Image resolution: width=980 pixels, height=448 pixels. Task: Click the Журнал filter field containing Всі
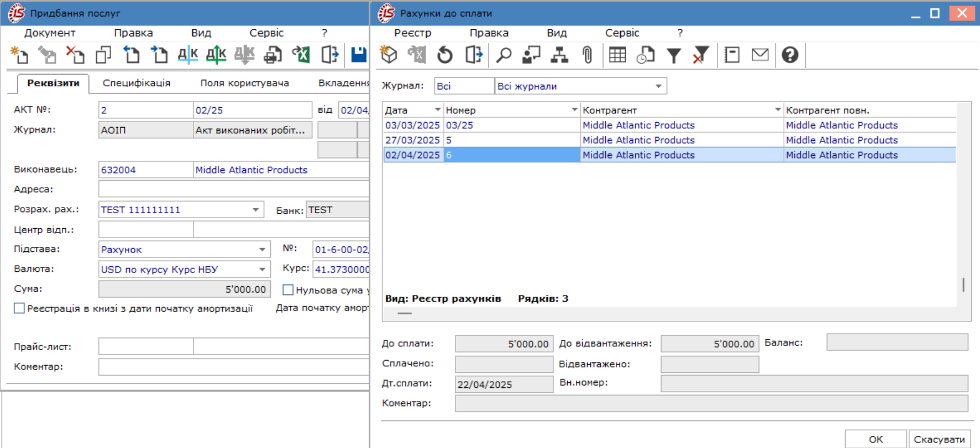(x=464, y=86)
